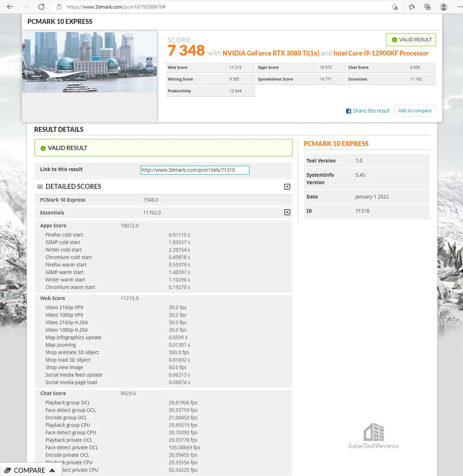Click Add to compare button
The width and height of the screenshot is (463, 476).
(x=415, y=111)
